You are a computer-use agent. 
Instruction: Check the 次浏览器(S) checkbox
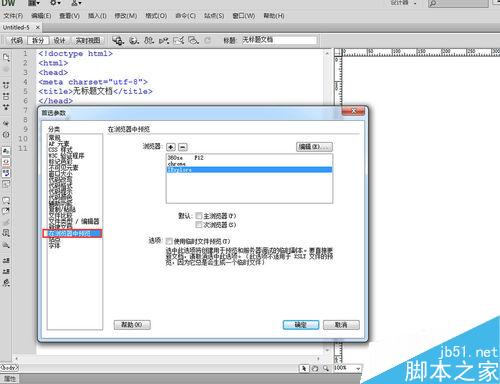click(x=199, y=225)
